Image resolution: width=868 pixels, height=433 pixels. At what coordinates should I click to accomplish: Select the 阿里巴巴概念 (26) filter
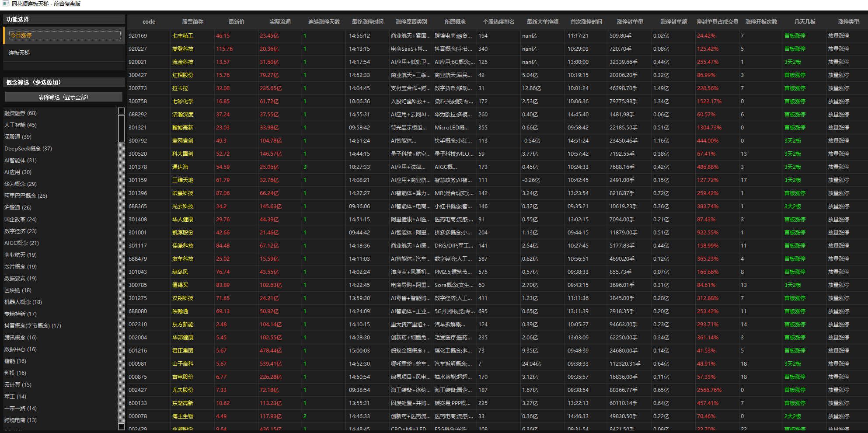(x=26, y=196)
